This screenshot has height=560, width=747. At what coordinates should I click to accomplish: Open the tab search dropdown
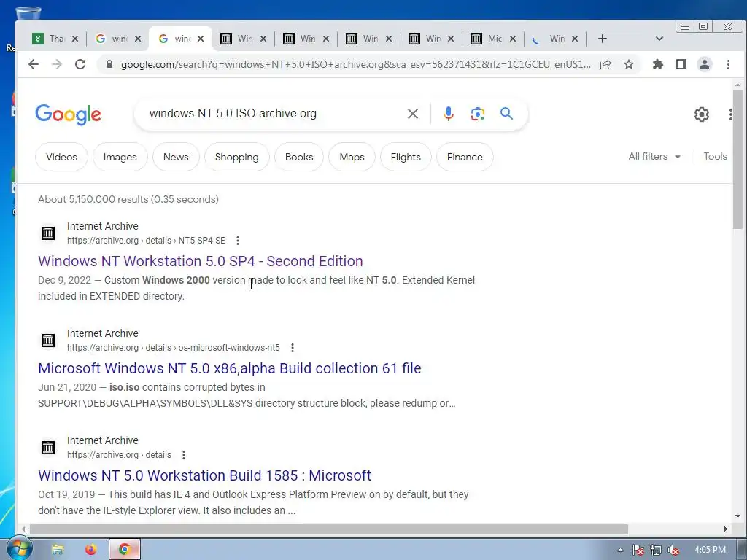coord(659,39)
